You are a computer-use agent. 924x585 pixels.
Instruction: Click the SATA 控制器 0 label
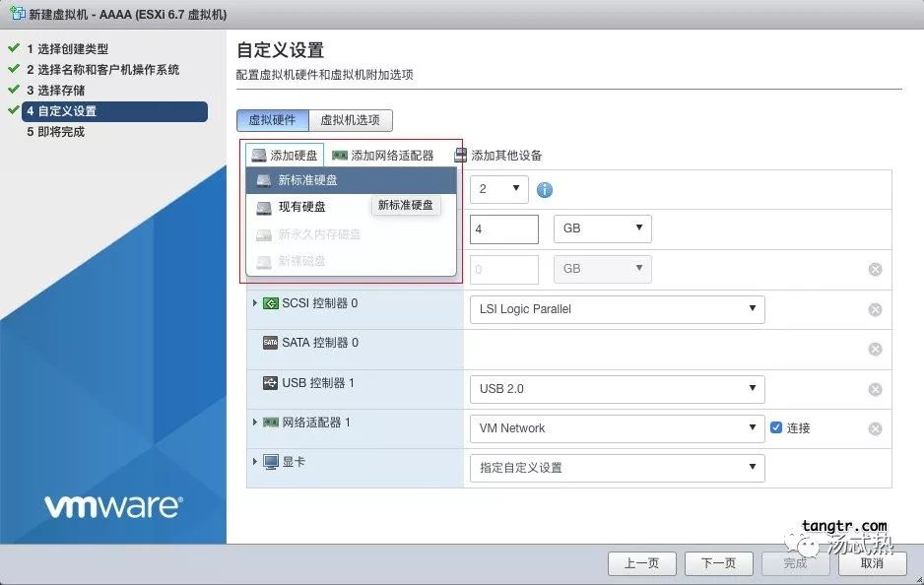[320, 343]
